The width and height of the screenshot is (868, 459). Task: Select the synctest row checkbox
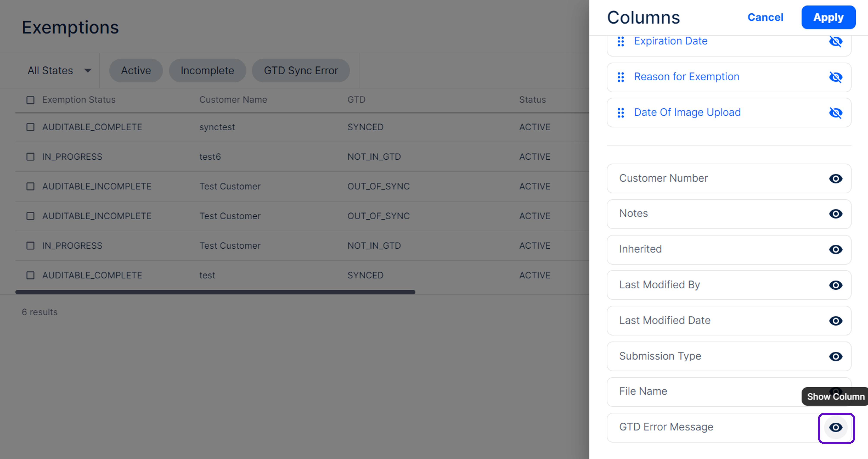point(30,127)
